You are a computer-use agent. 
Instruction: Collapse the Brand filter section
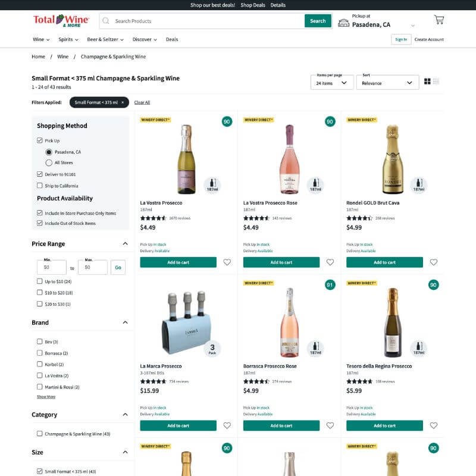(x=125, y=322)
